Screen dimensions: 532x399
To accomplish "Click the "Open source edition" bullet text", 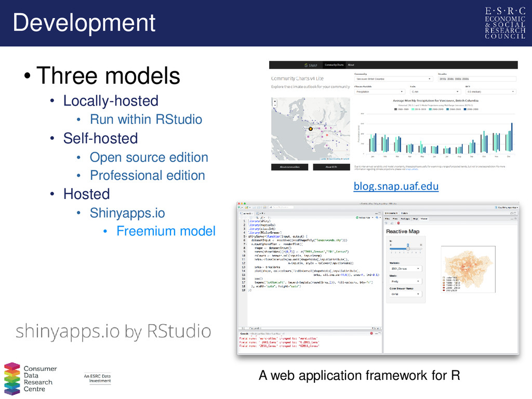I will [149, 157].
